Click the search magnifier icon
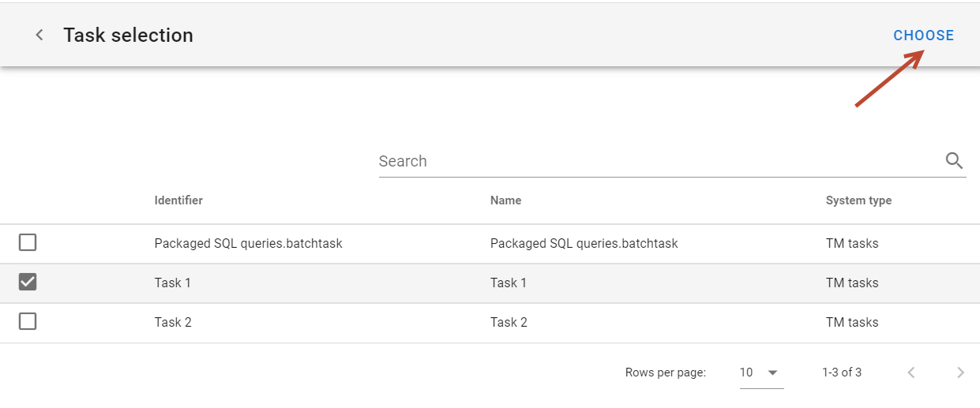 point(954,161)
